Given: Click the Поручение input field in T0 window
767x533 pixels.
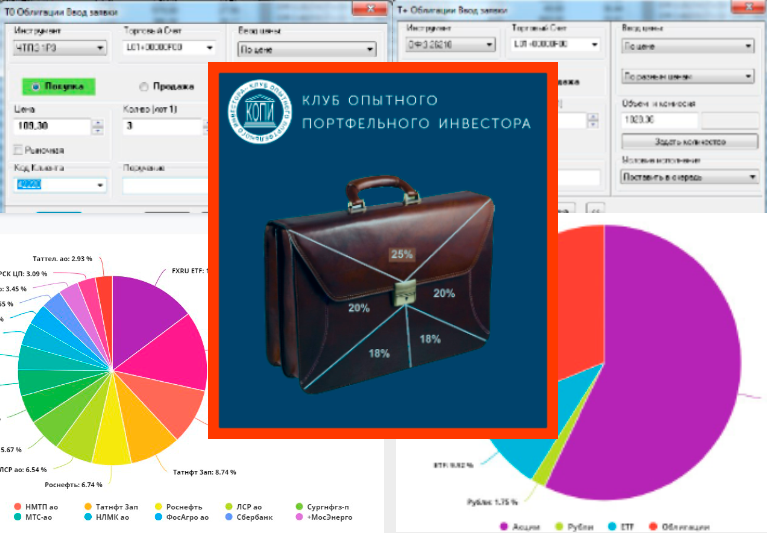Looking at the screenshot, I should 165,186.
